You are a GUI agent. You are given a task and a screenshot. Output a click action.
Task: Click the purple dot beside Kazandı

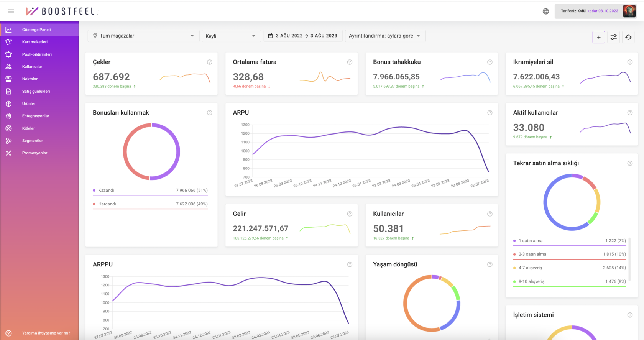94,191
